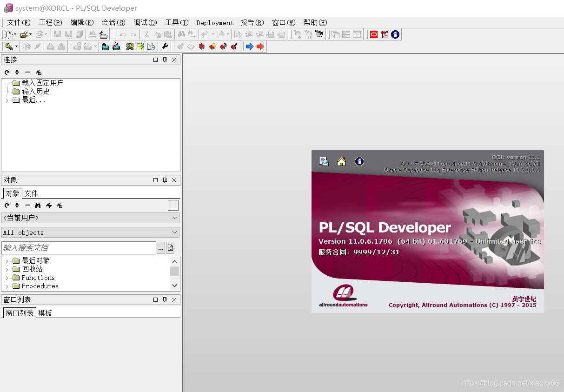
Task: Click the object tree scrollbar up arrow
Action: [x=174, y=261]
